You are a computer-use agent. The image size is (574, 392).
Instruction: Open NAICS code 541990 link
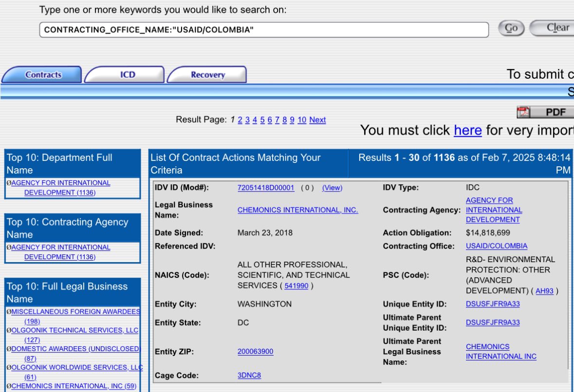click(296, 286)
